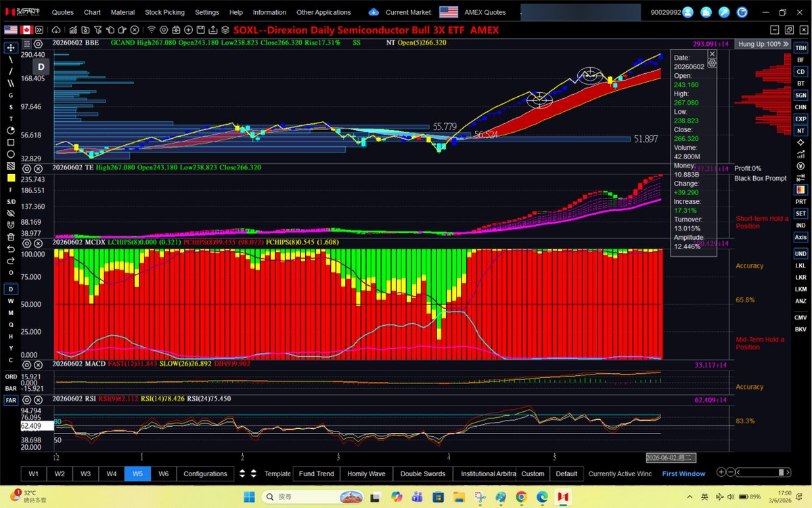Expand the US flag market selector
The height and width of the screenshot is (508, 812).
click(x=11, y=30)
